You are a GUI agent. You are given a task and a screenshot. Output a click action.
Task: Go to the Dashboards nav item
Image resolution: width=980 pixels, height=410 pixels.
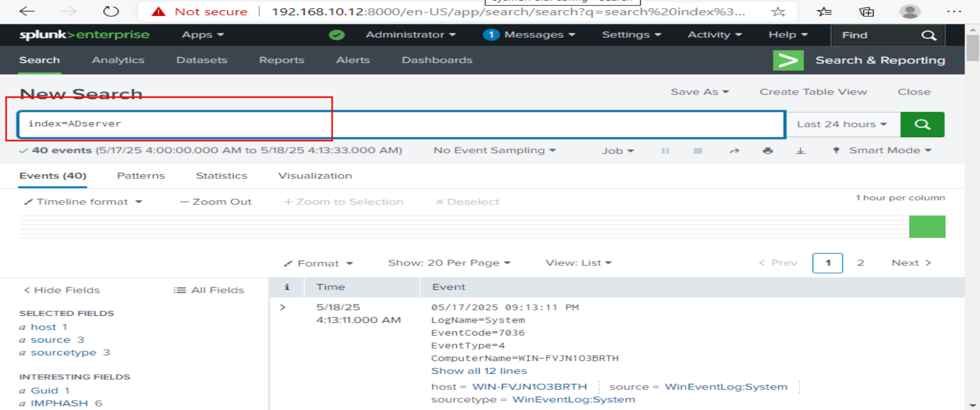(437, 60)
